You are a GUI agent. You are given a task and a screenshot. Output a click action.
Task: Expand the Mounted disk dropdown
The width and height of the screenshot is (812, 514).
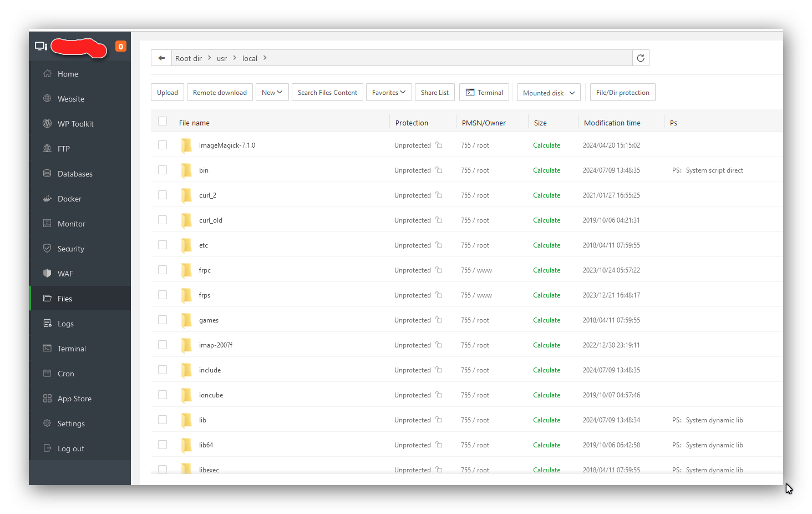[549, 93]
